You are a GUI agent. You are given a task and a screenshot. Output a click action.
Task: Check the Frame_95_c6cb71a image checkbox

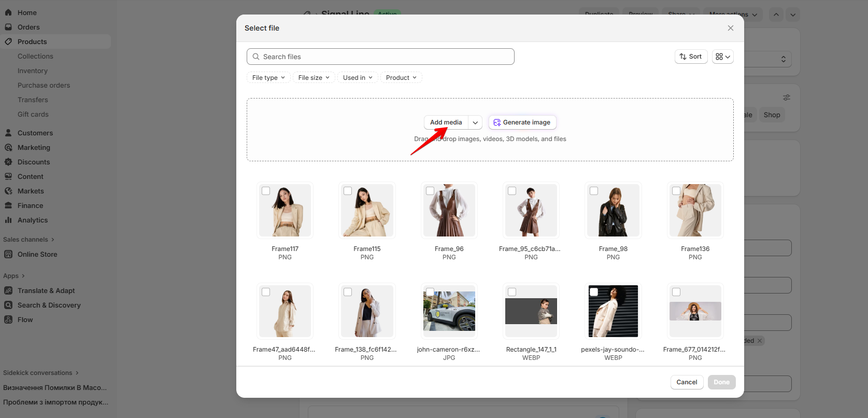point(512,191)
